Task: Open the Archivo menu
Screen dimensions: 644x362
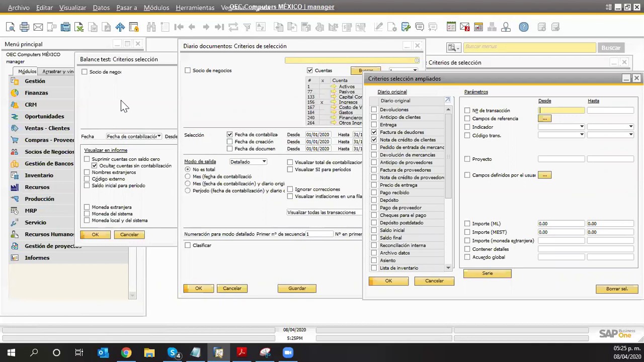Action: (19, 8)
